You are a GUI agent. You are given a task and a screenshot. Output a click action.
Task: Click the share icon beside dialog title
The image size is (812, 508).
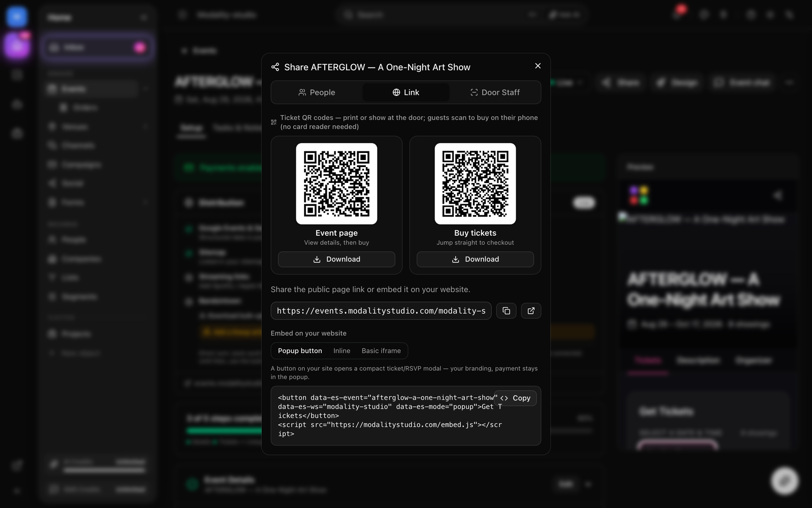tap(275, 67)
